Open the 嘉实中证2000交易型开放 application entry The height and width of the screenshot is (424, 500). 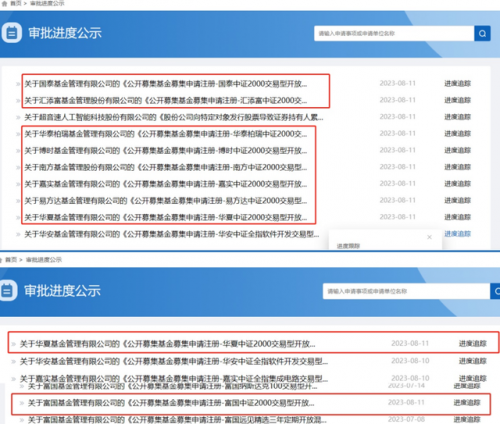coord(166,184)
